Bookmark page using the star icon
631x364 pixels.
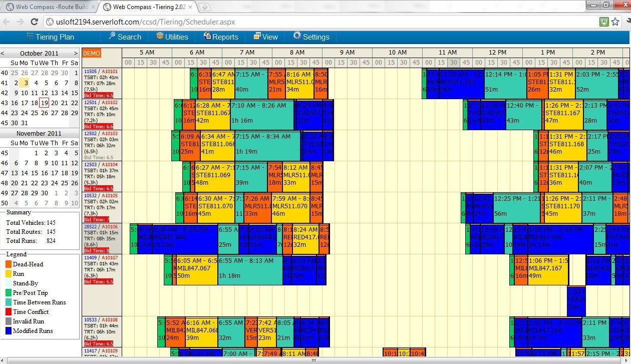pos(615,22)
